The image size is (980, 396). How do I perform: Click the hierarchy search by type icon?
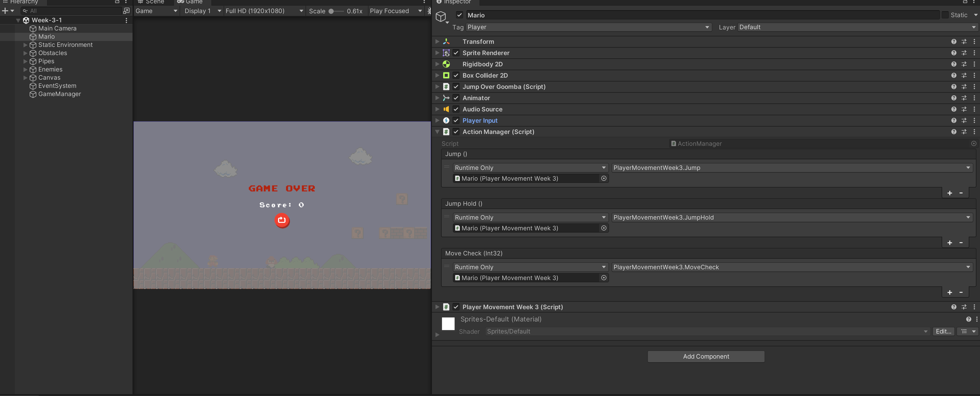tap(127, 11)
